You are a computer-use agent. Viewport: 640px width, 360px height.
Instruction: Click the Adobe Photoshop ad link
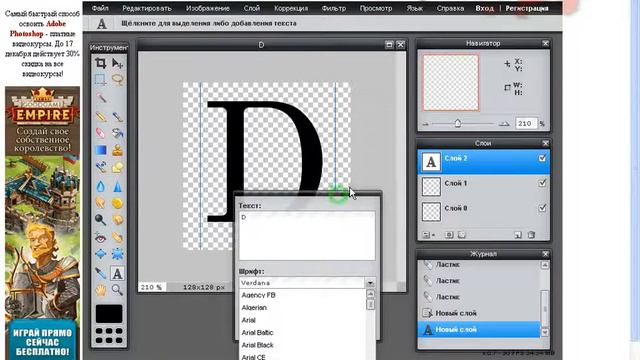(37, 29)
